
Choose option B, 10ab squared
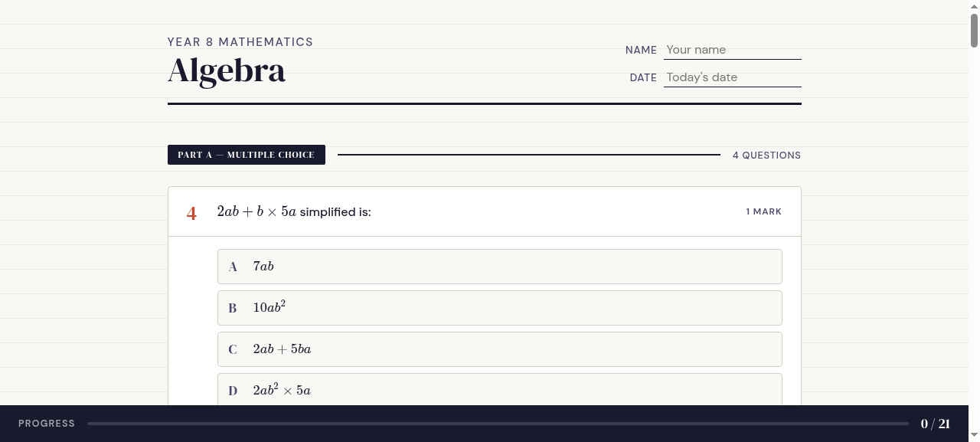click(x=499, y=308)
